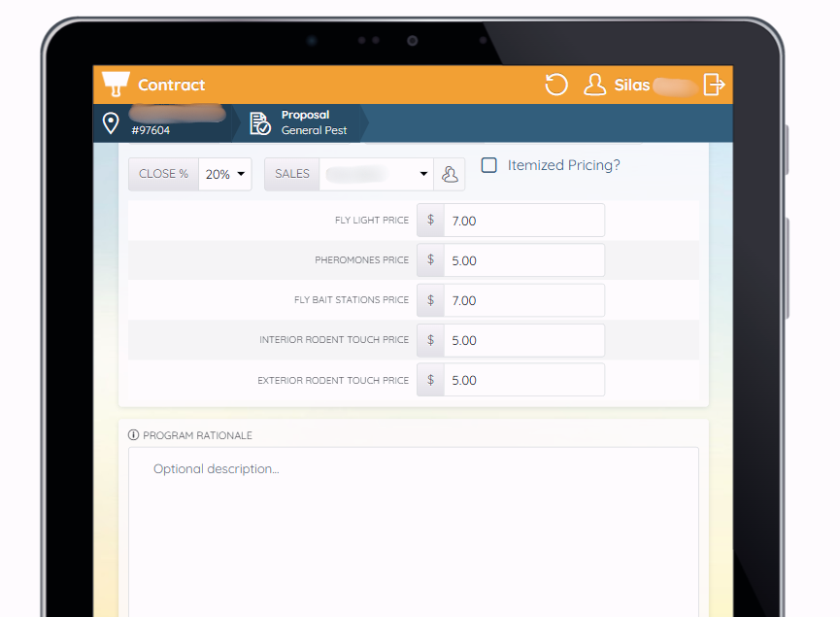Click the Contract title text
Viewport: 840px width, 617px height.
pos(172,85)
